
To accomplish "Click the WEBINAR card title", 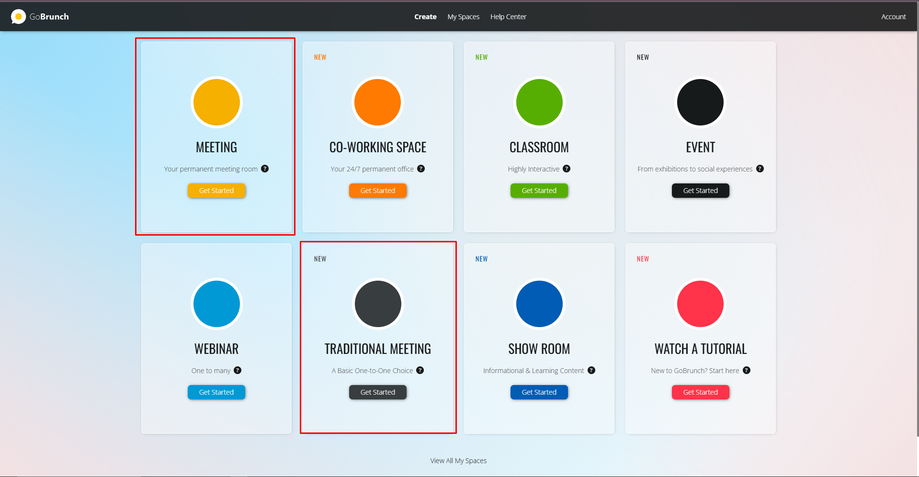I will (216, 349).
